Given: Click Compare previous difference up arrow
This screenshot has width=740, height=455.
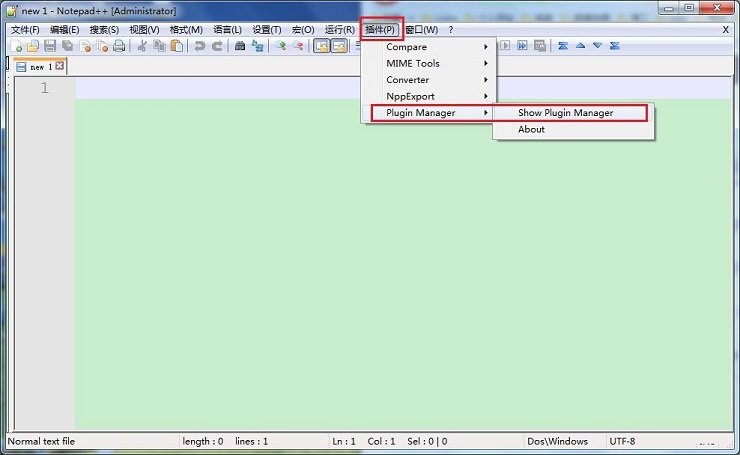Looking at the screenshot, I should (580, 46).
